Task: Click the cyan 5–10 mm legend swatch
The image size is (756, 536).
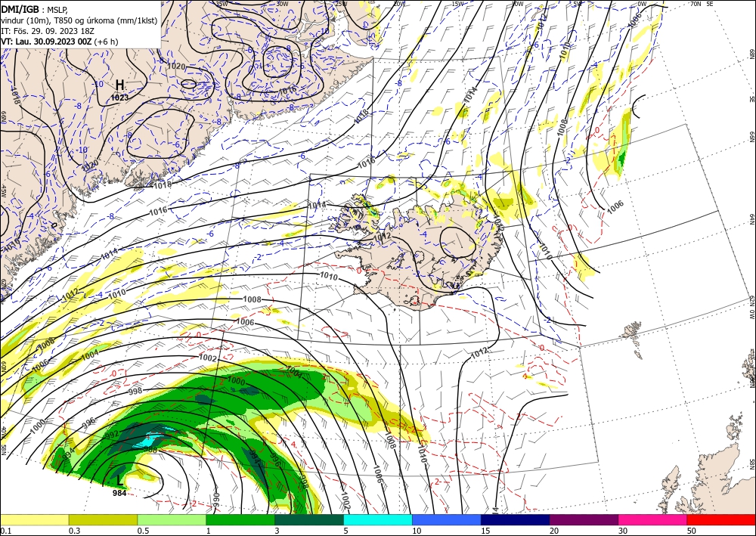Action: tap(378, 519)
